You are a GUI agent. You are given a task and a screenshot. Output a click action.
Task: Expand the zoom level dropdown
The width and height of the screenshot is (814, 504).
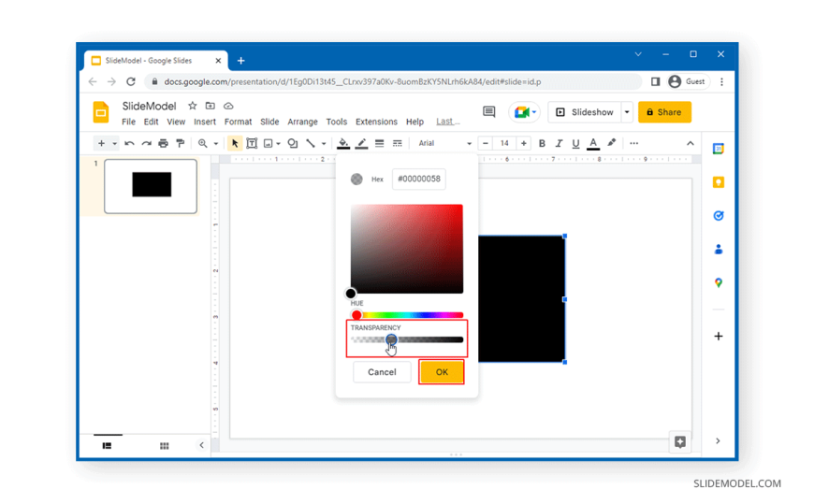(215, 144)
